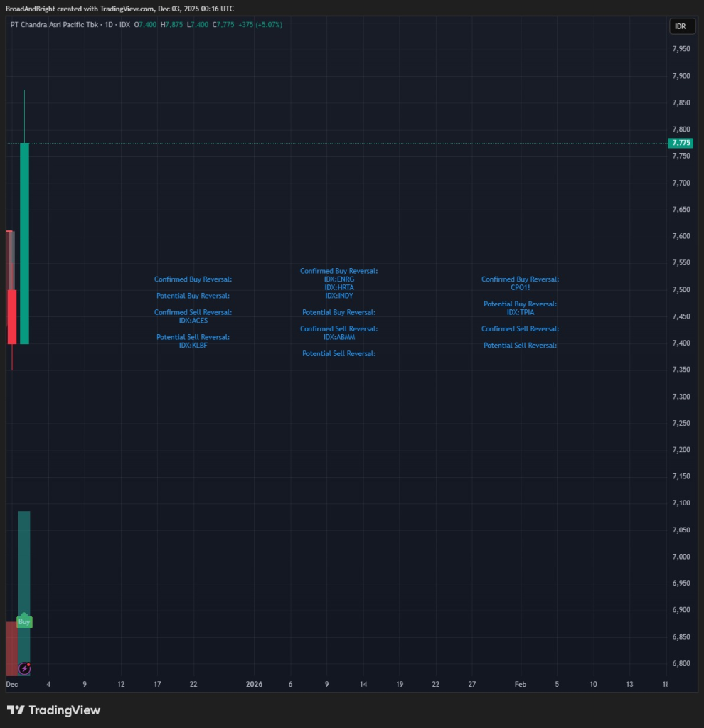Click the IDX:ACES ticker text

pyautogui.click(x=193, y=321)
